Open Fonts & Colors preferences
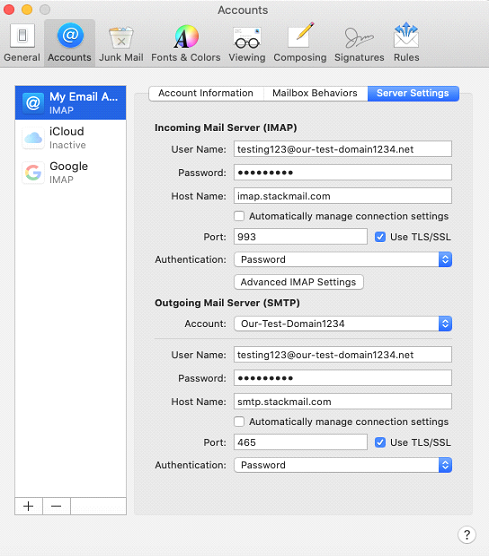The image size is (489, 556). pos(186,43)
